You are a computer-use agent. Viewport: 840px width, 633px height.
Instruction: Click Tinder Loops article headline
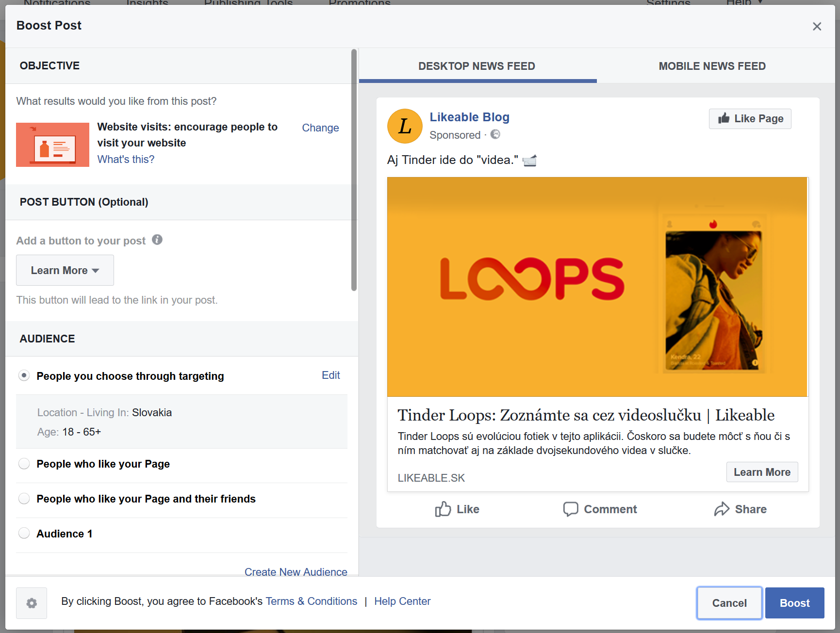point(586,415)
